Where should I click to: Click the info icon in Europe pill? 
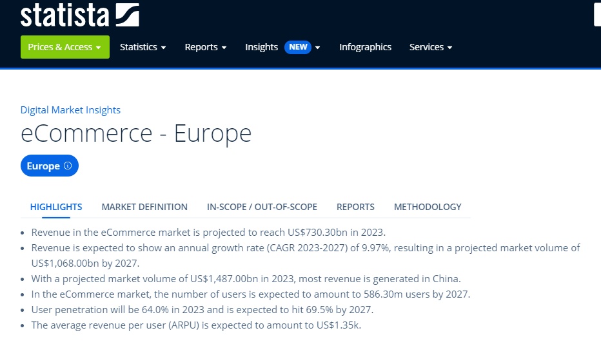(68, 166)
